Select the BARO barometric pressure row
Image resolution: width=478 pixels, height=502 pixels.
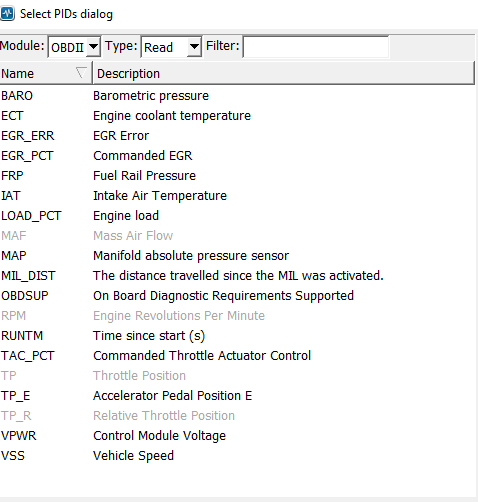[x=237, y=96]
